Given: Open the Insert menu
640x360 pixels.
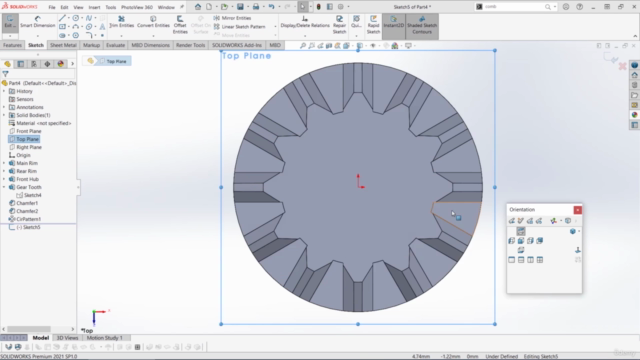Looking at the screenshot, I should tap(94, 7).
